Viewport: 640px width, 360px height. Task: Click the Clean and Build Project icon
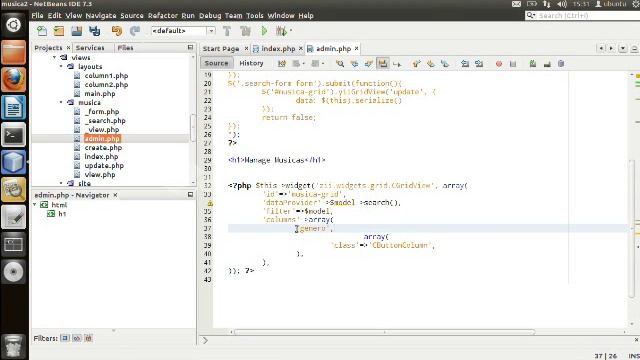coord(245,31)
